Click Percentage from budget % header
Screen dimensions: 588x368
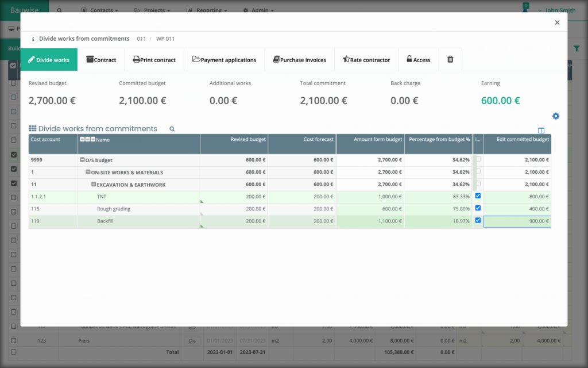[438, 144]
